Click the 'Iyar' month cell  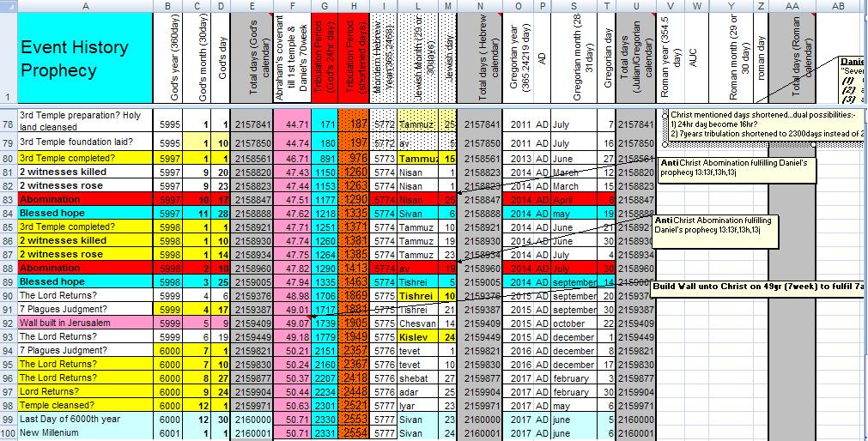click(x=417, y=406)
